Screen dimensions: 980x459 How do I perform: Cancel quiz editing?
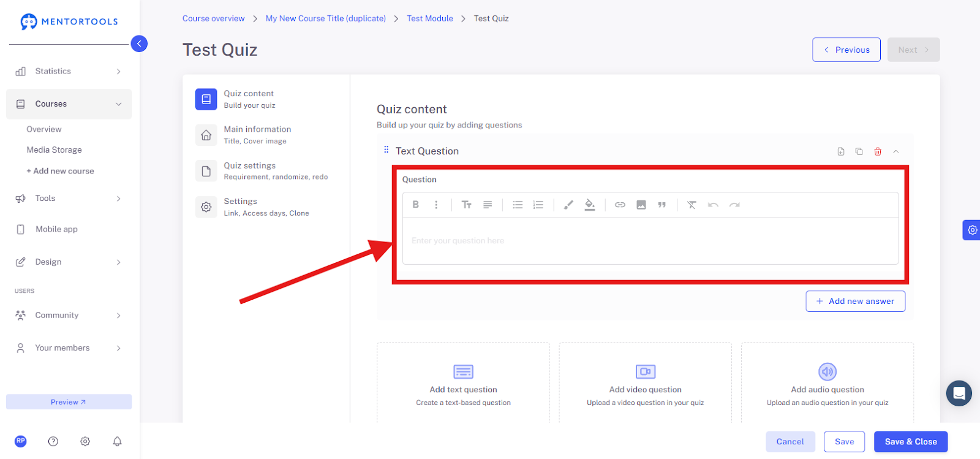[x=790, y=441]
